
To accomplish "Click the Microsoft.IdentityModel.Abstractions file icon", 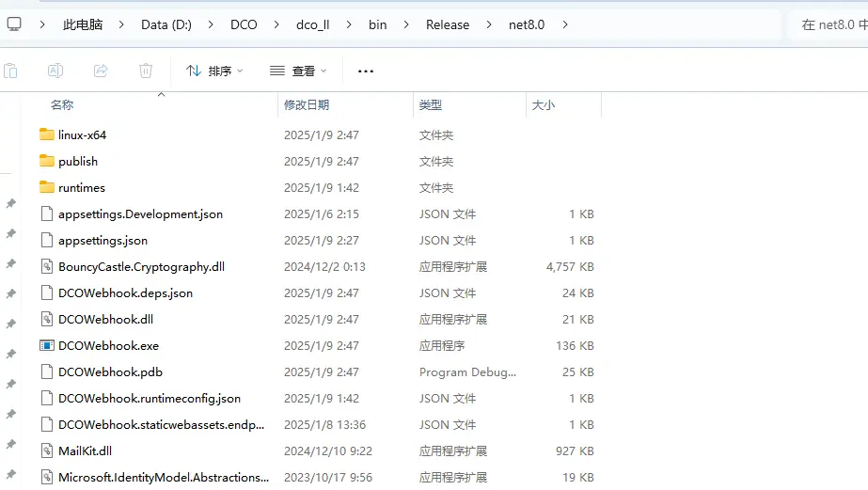I will pyautogui.click(x=47, y=477).
